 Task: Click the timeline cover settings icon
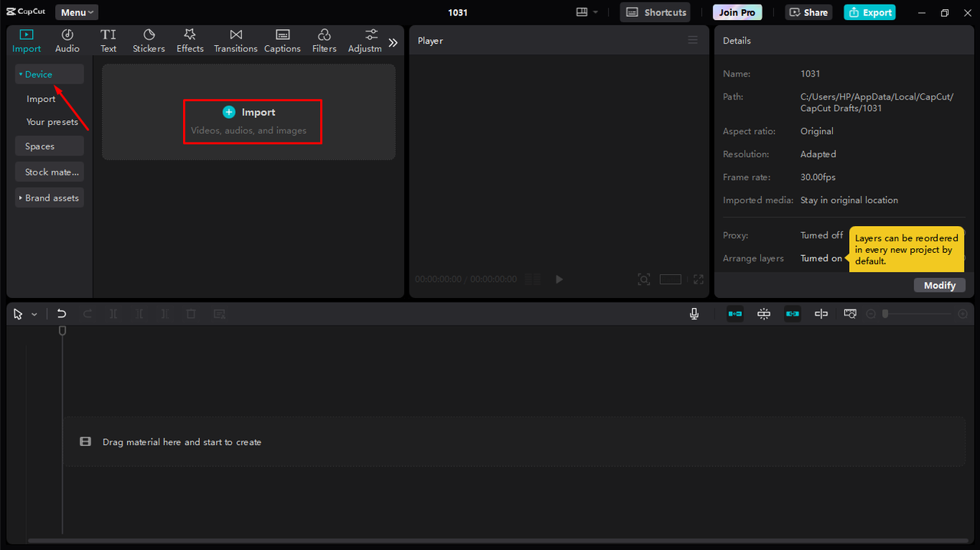click(x=850, y=314)
